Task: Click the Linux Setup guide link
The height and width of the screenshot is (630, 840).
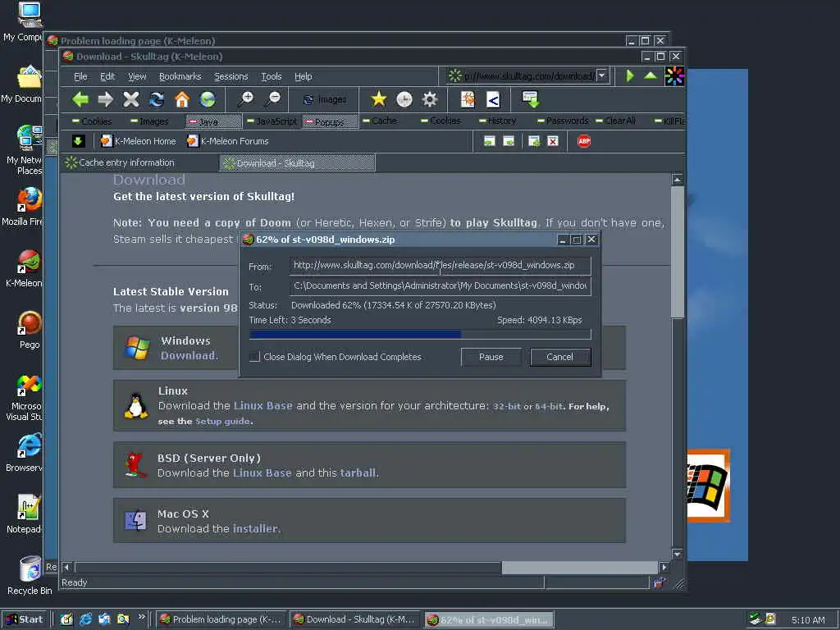Action: pos(222,421)
